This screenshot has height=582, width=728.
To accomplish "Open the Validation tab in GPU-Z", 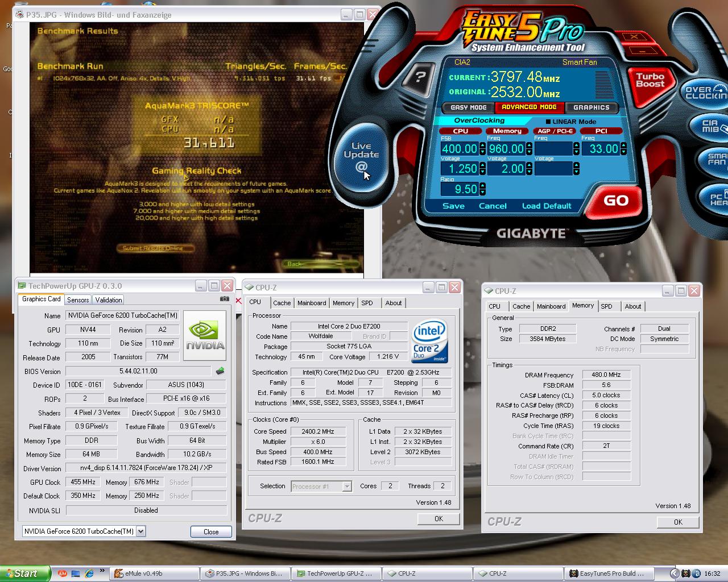I will pyautogui.click(x=108, y=300).
